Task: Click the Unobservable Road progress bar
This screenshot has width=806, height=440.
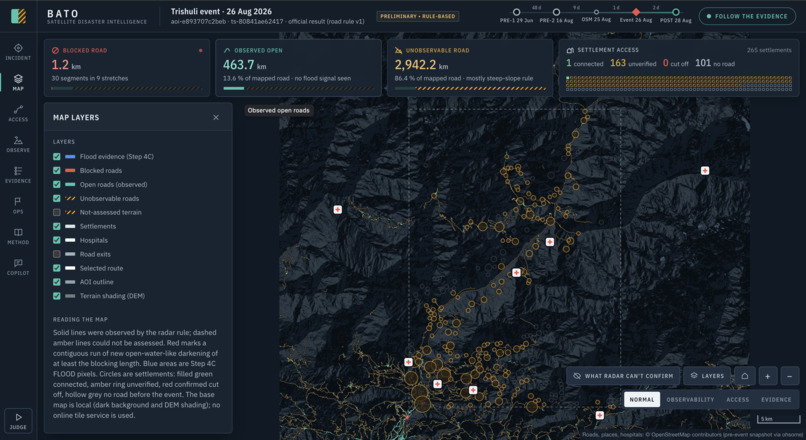Action: coord(470,88)
